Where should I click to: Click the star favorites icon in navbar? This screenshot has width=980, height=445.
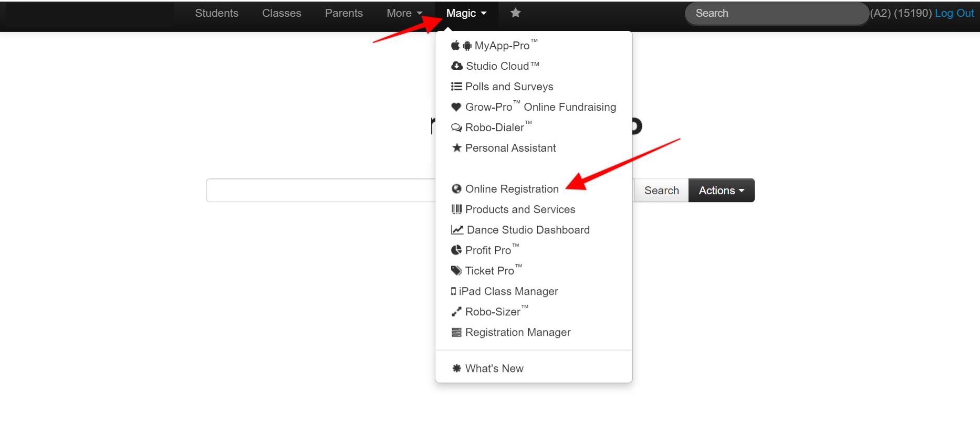coord(515,13)
